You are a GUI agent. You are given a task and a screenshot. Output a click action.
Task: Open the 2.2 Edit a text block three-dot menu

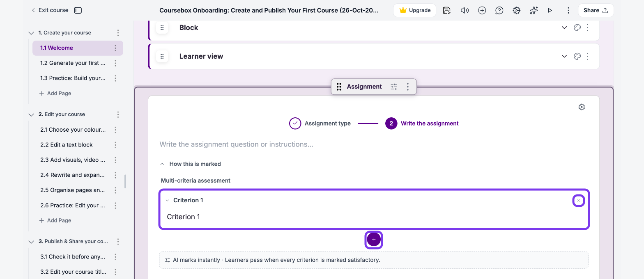pos(115,145)
